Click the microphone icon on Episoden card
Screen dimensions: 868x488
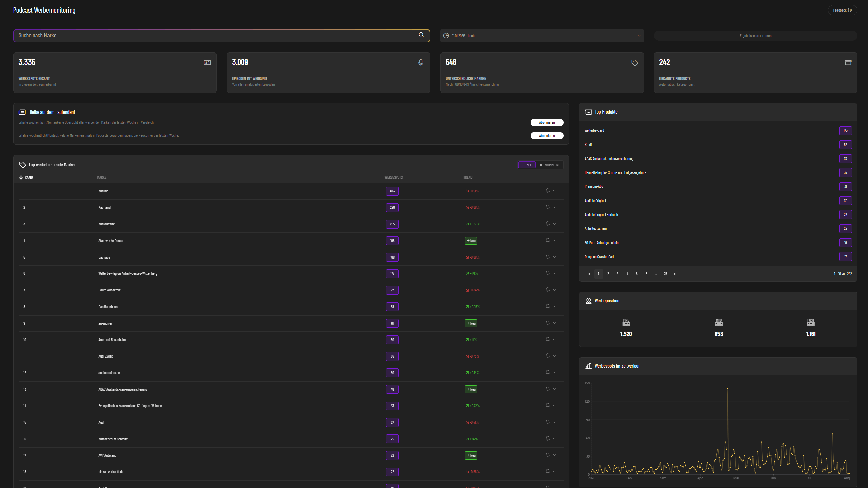[421, 63]
